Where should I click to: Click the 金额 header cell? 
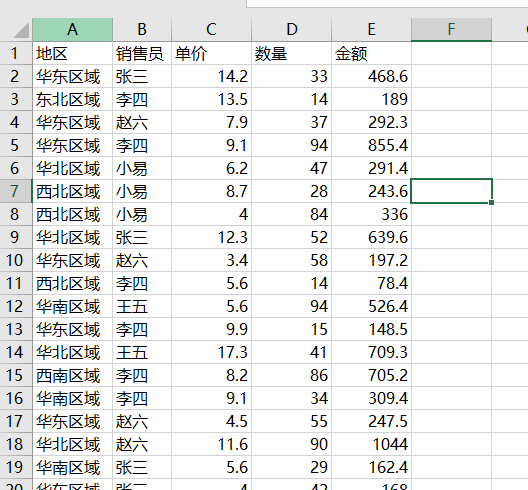371,53
